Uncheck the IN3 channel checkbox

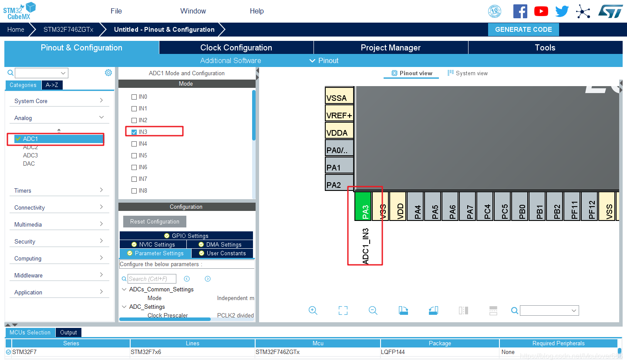coord(134,132)
